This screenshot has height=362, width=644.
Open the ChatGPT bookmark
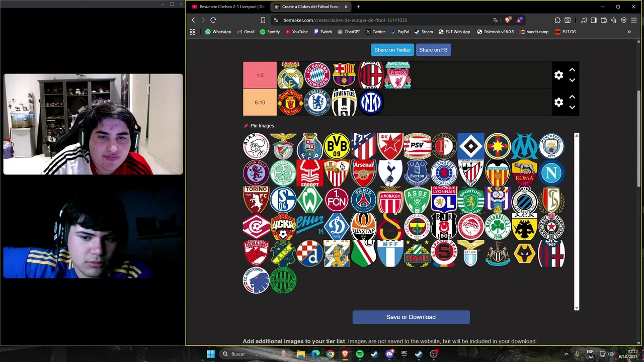point(349,32)
